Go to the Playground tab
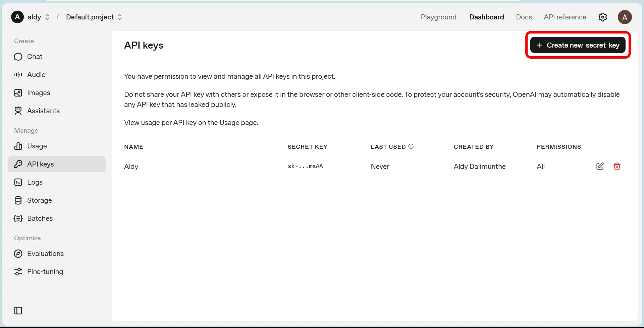The image size is (644, 328). click(438, 17)
